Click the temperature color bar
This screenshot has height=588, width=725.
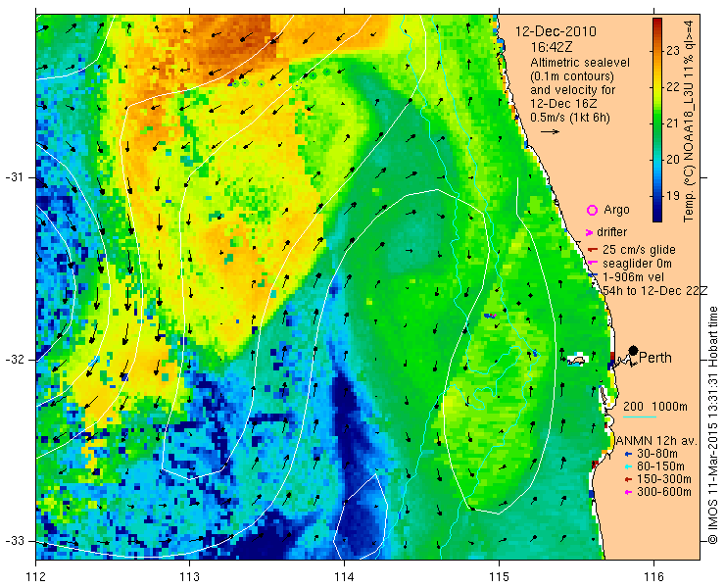click(657, 120)
